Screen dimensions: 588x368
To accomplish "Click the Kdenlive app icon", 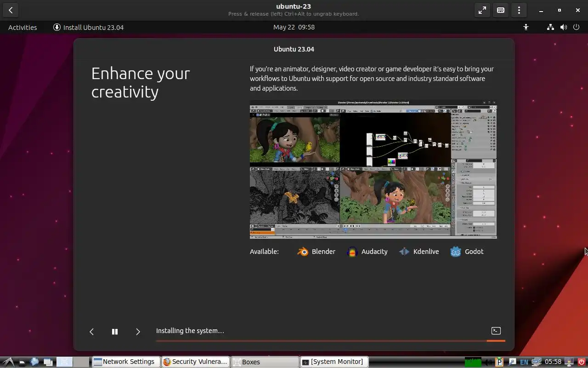I will (x=404, y=252).
